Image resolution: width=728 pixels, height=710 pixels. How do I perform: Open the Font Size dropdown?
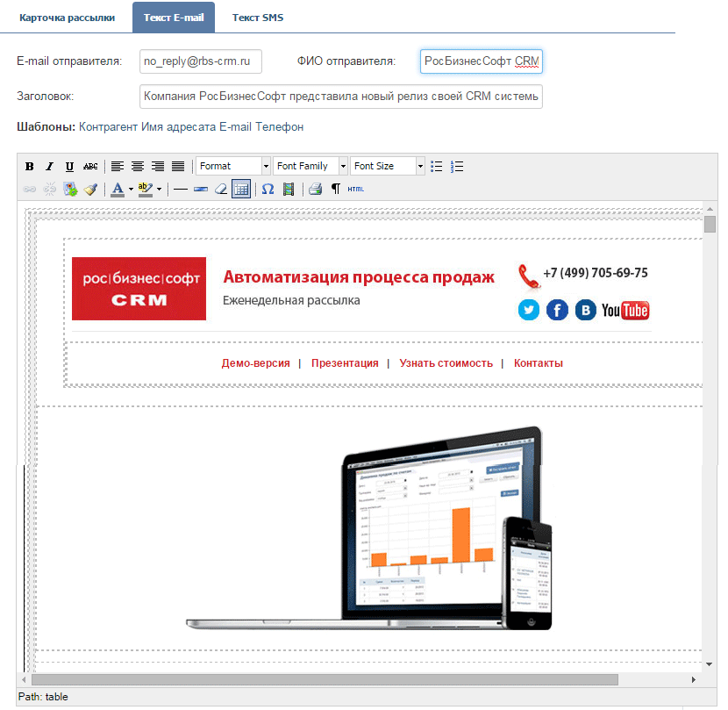(x=388, y=166)
